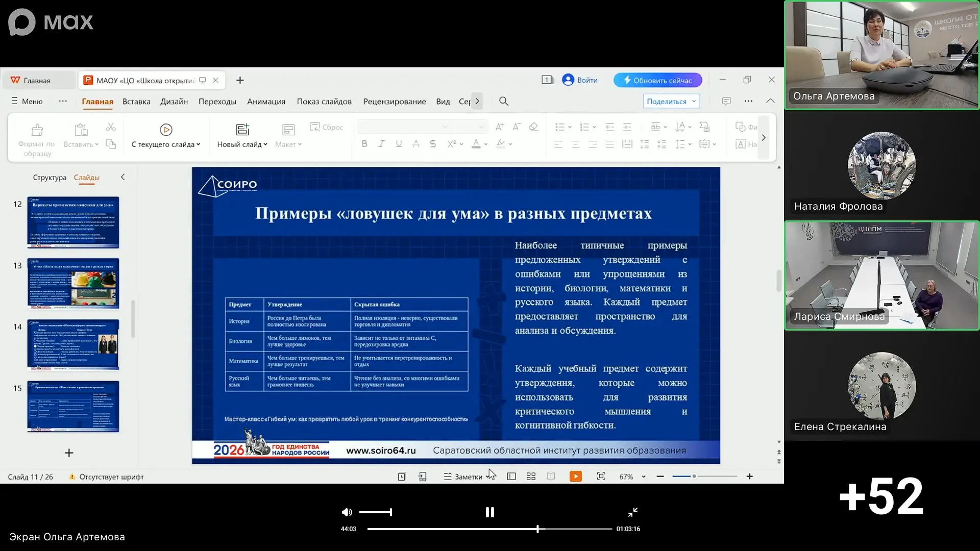Switch to the Слайды panel tab
980x551 pixels.
pos(86,178)
